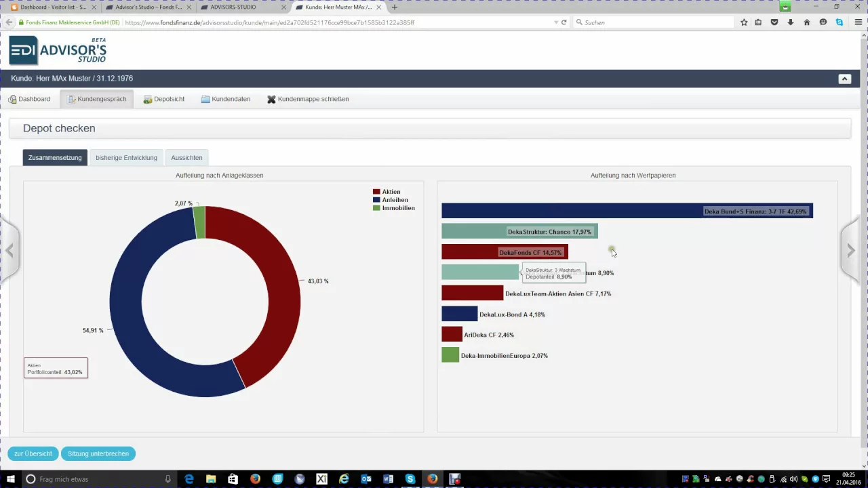The width and height of the screenshot is (868, 488).
Task: Click the Hello chat smiley icon
Action: click(x=823, y=22)
